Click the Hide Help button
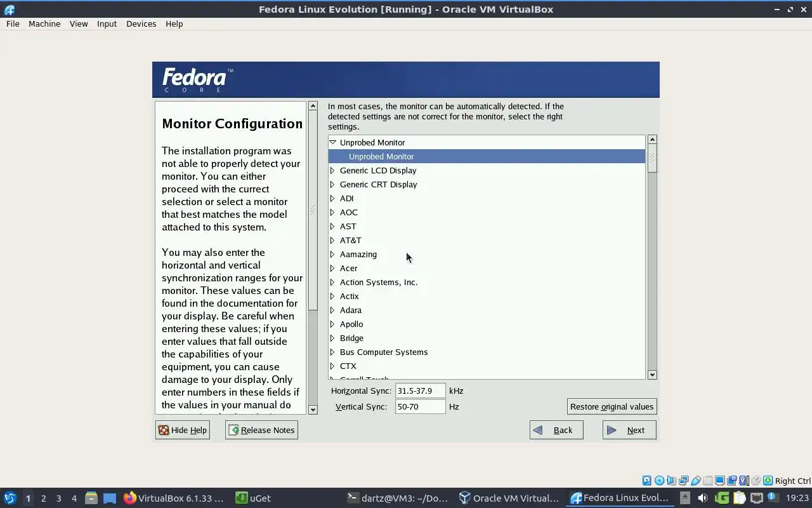The width and height of the screenshot is (812, 508). coord(183,430)
